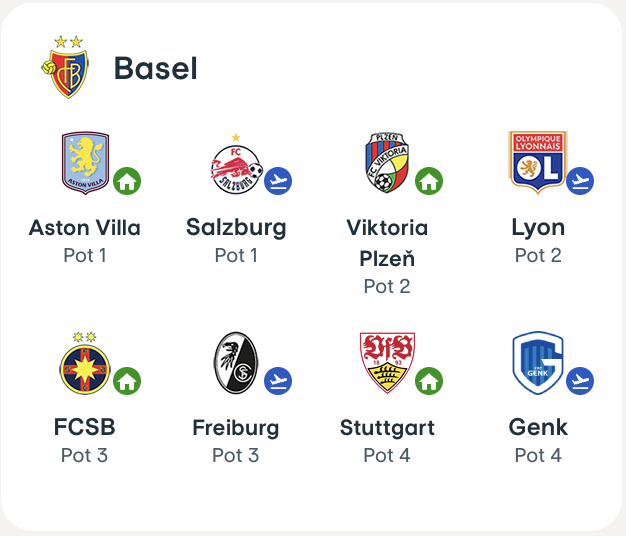Click home icon beside FCSB
The image size is (626, 536).
click(x=127, y=381)
